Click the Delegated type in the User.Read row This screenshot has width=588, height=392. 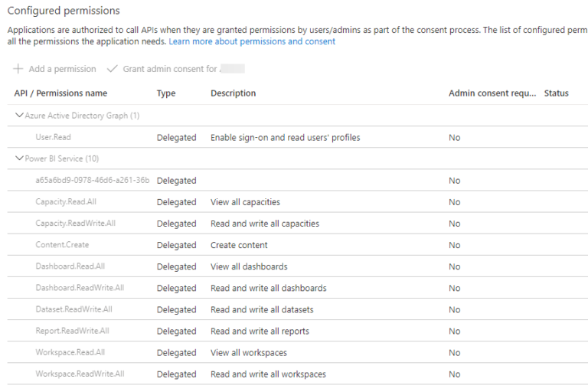click(177, 137)
